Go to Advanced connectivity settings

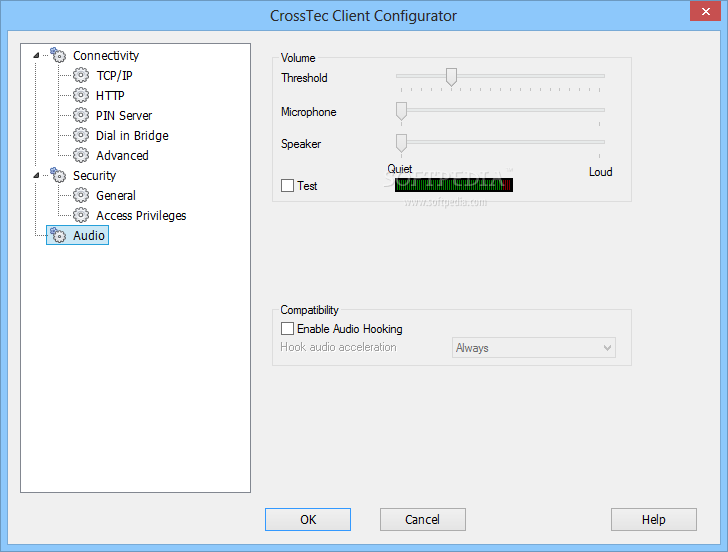[122, 156]
